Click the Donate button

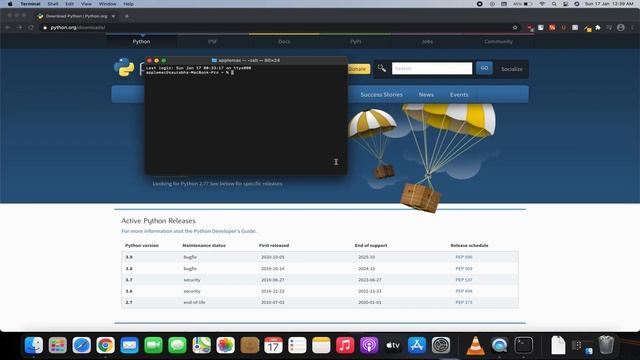(358, 69)
